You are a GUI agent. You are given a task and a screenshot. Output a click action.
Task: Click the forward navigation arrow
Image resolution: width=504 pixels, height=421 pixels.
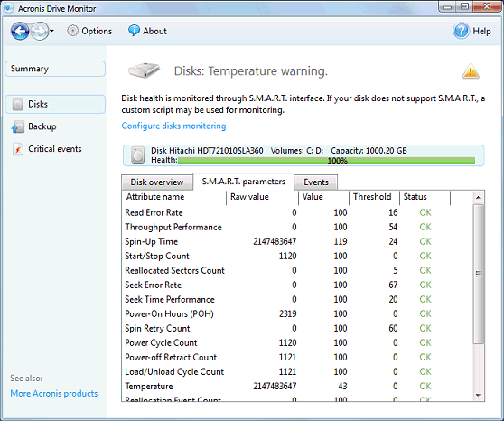point(40,32)
